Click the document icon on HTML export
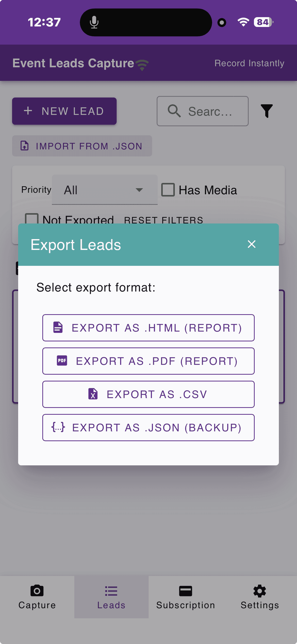The width and height of the screenshot is (297, 644). click(x=58, y=327)
